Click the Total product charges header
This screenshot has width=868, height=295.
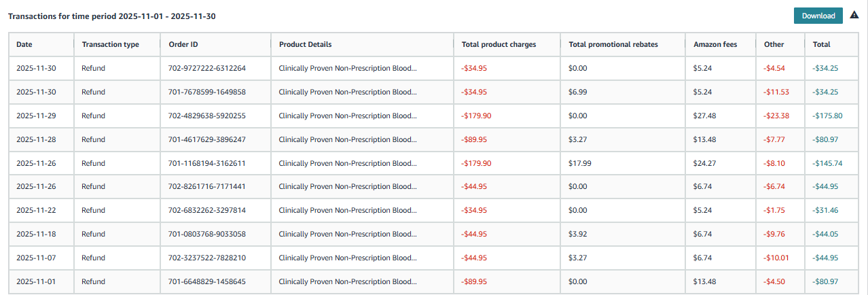pyautogui.click(x=499, y=44)
